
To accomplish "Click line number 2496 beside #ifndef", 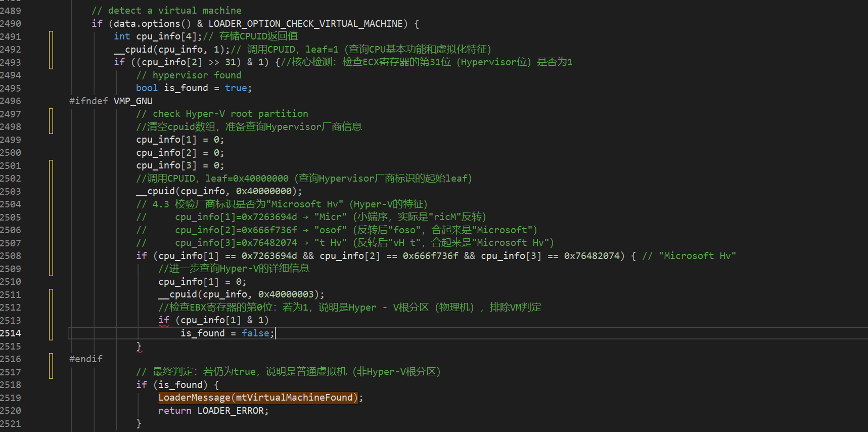I will (x=11, y=101).
